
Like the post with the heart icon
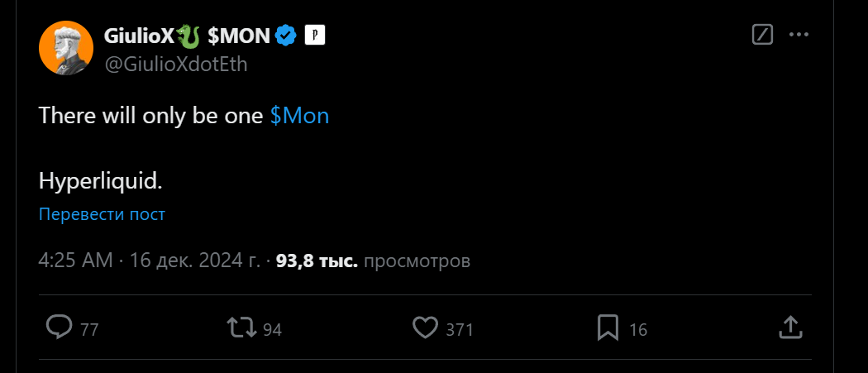coord(425,328)
